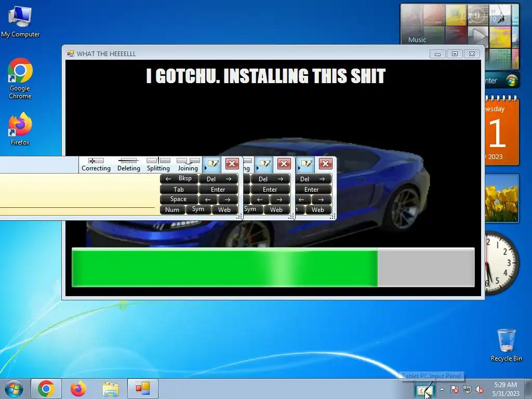Show the Splitting gesture demo
532x399 pixels.
[158, 165]
